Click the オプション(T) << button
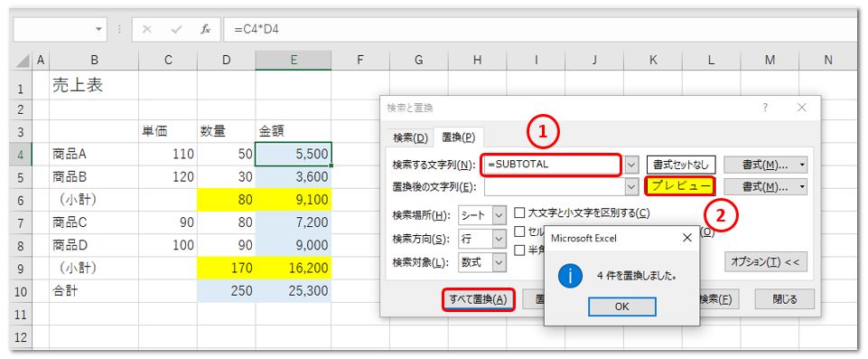 (x=766, y=261)
